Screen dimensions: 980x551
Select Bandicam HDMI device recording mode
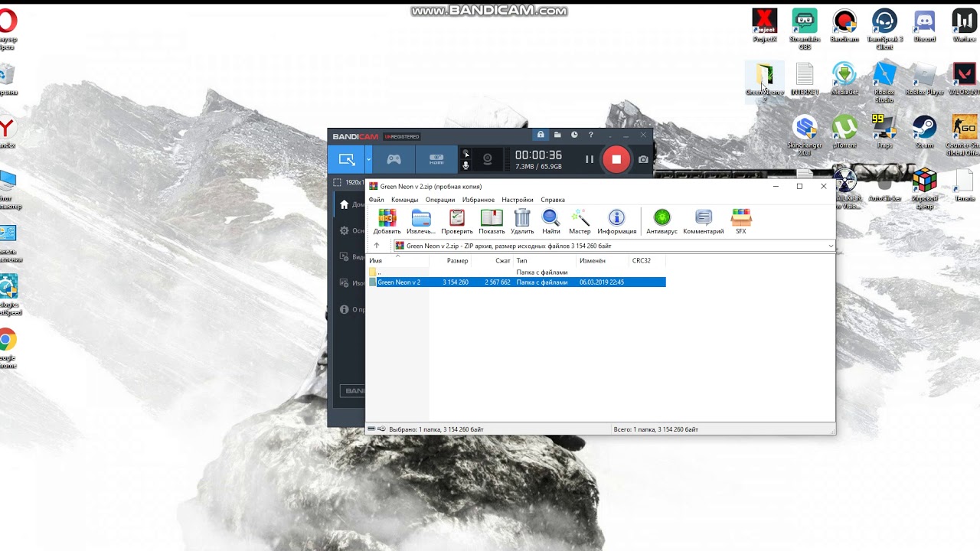click(x=436, y=159)
